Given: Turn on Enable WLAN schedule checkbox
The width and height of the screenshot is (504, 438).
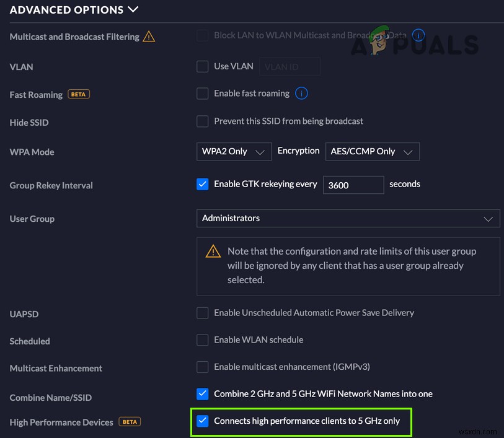Looking at the screenshot, I should pos(203,339).
